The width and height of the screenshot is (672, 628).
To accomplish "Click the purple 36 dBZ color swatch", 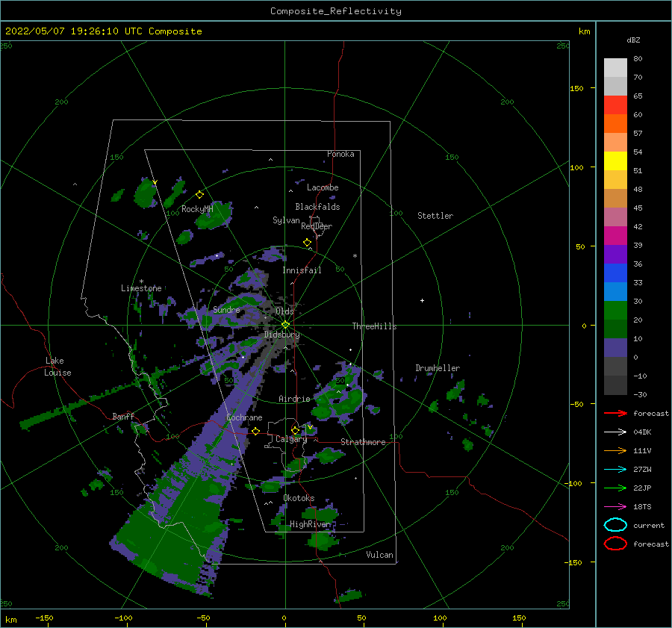I will [615, 254].
